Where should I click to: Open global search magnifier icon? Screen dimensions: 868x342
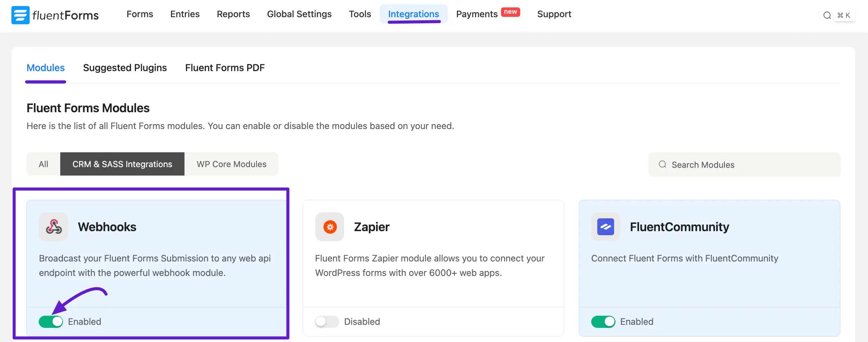pos(827,15)
